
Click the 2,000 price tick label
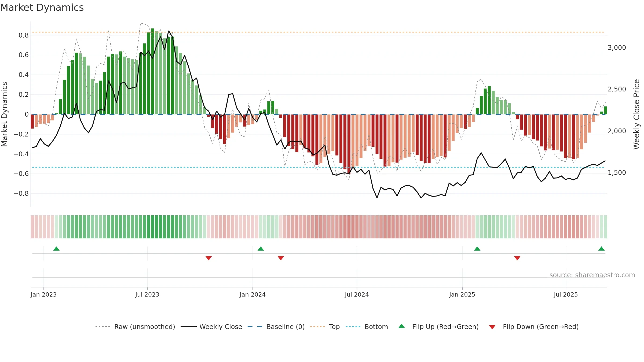(617, 131)
